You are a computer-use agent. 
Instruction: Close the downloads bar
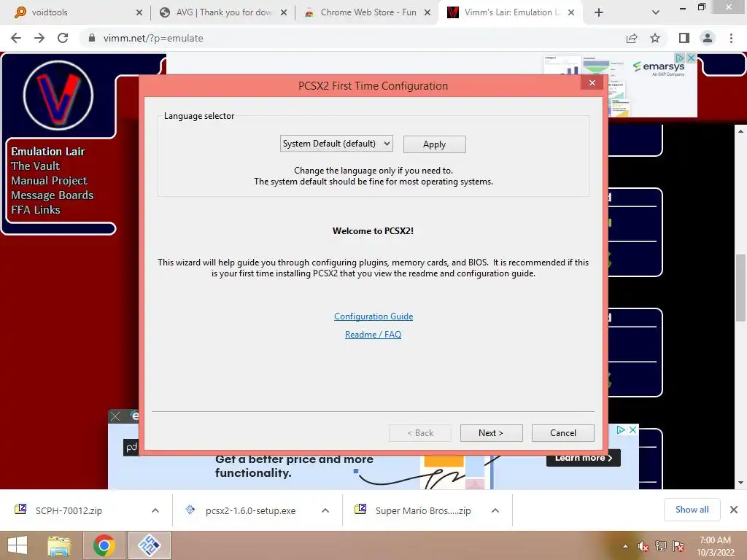pyautogui.click(x=734, y=510)
